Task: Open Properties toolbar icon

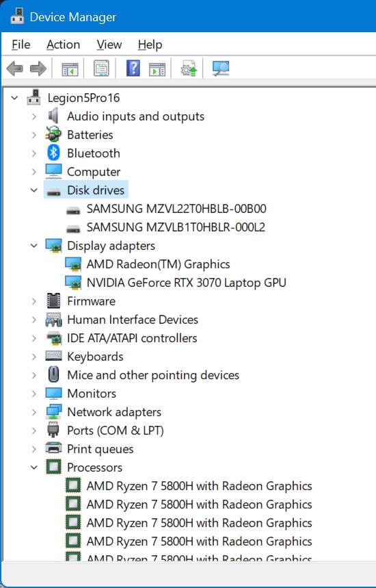Action: coord(101,68)
